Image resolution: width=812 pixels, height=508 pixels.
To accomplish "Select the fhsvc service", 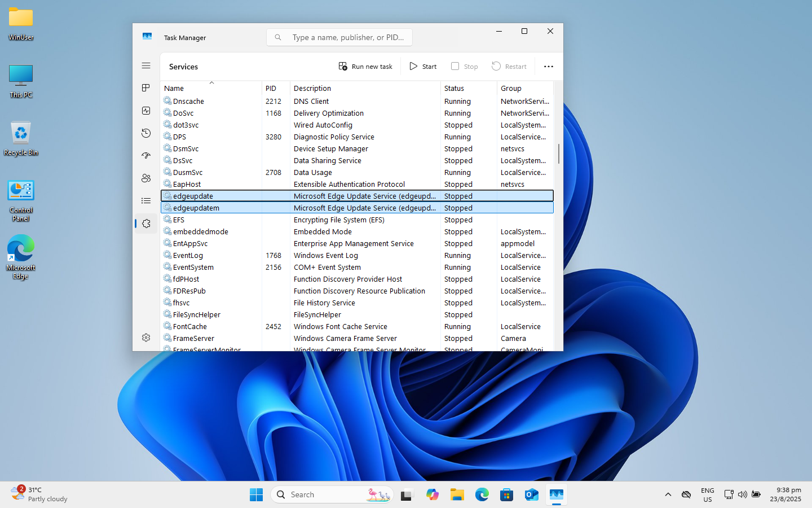I will (357, 303).
